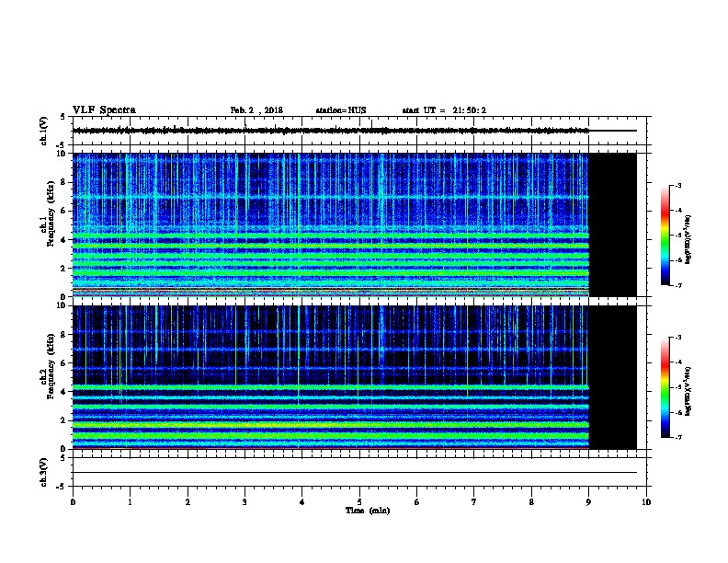This screenshot has height=563, width=728.
Task: Click time axis tick label "4"
Action: point(302,501)
